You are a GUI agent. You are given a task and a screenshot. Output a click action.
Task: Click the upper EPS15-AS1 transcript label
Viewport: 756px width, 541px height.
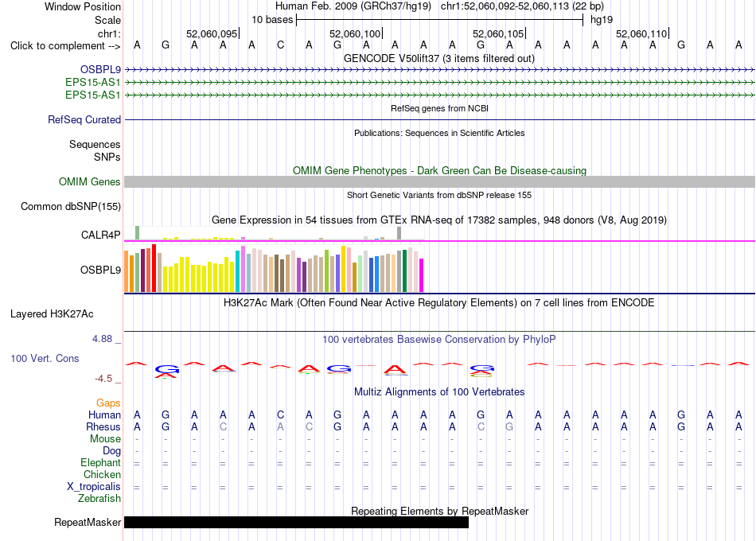point(93,82)
